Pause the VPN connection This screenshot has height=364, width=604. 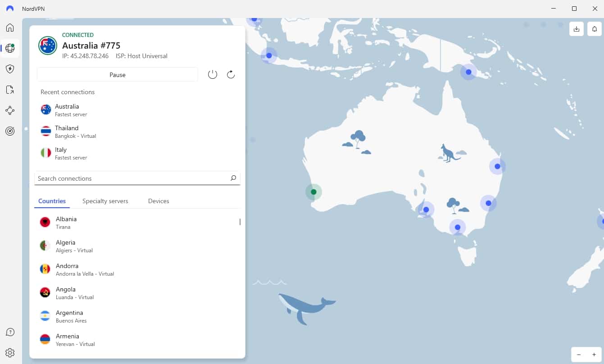(x=118, y=75)
